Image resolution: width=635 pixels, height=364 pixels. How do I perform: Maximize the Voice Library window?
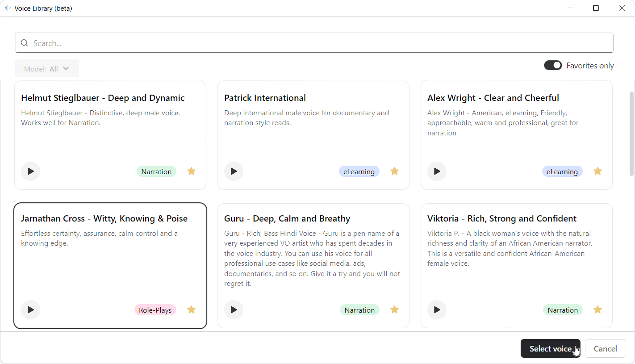pyautogui.click(x=596, y=8)
